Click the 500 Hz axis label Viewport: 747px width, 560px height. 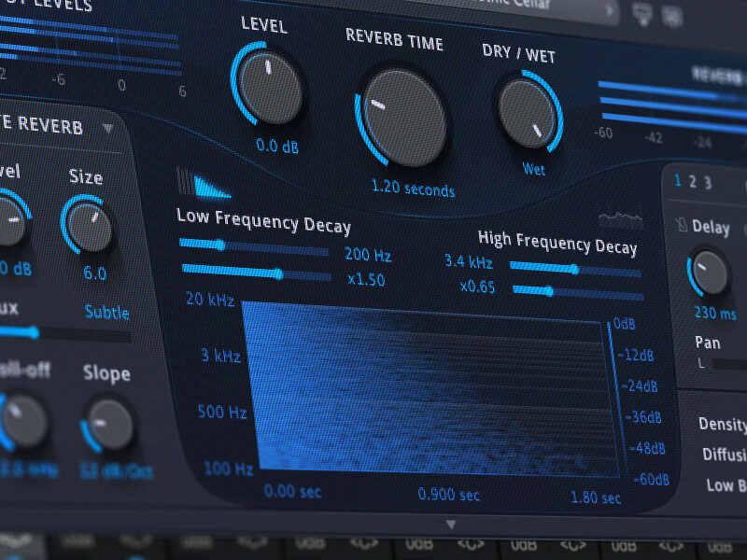click(x=222, y=412)
